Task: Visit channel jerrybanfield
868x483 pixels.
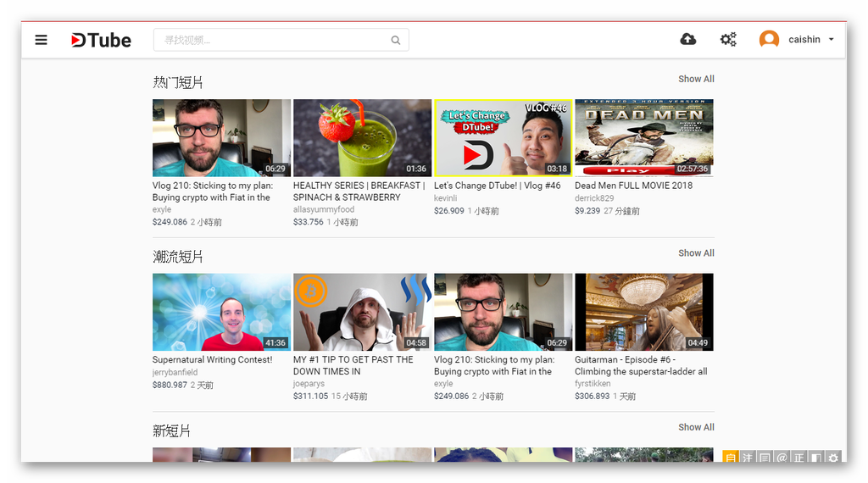Action: (x=175, y=372)
